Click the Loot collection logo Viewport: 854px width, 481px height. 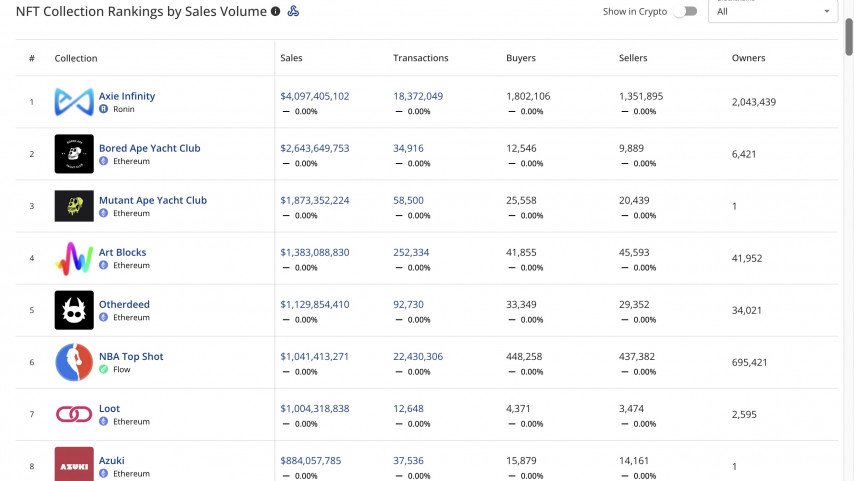coord(74,414)
